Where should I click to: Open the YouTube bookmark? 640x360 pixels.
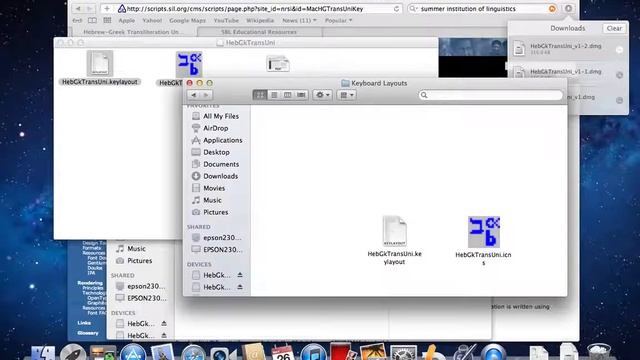(226, 20)
